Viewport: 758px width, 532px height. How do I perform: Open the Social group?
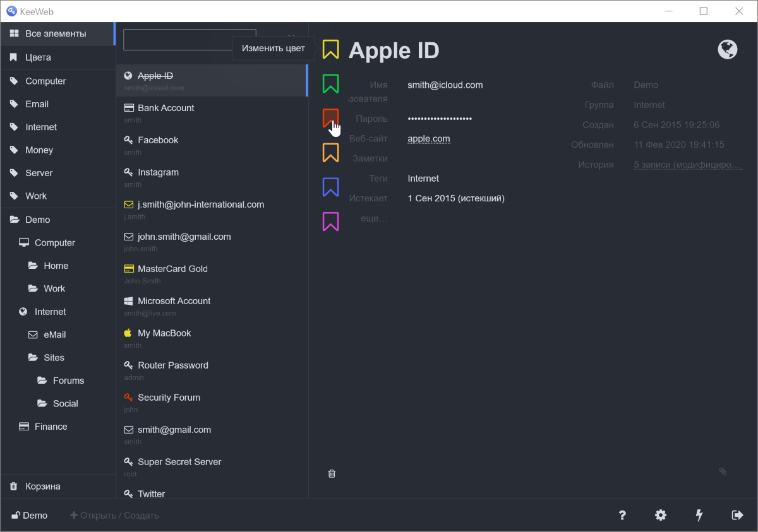pos(57,403)
